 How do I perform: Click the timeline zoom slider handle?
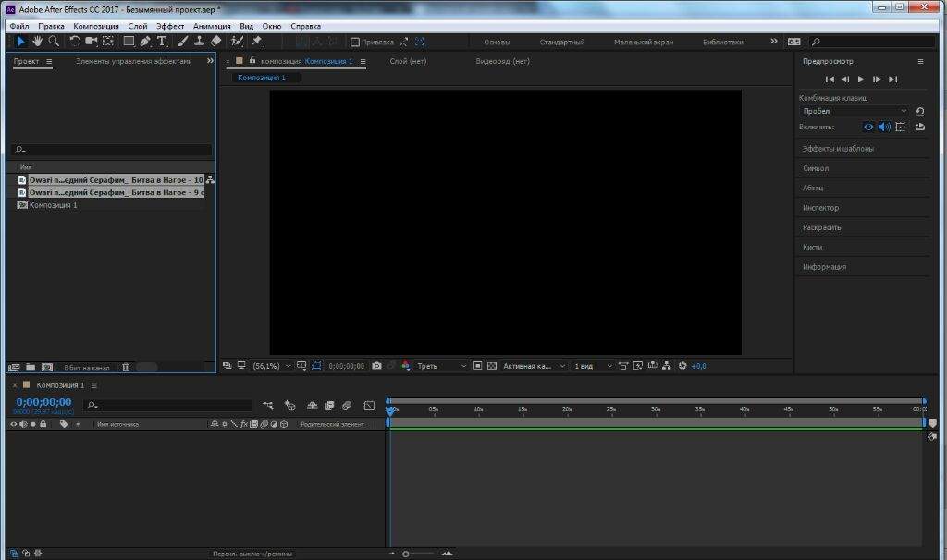coord(406,554)
